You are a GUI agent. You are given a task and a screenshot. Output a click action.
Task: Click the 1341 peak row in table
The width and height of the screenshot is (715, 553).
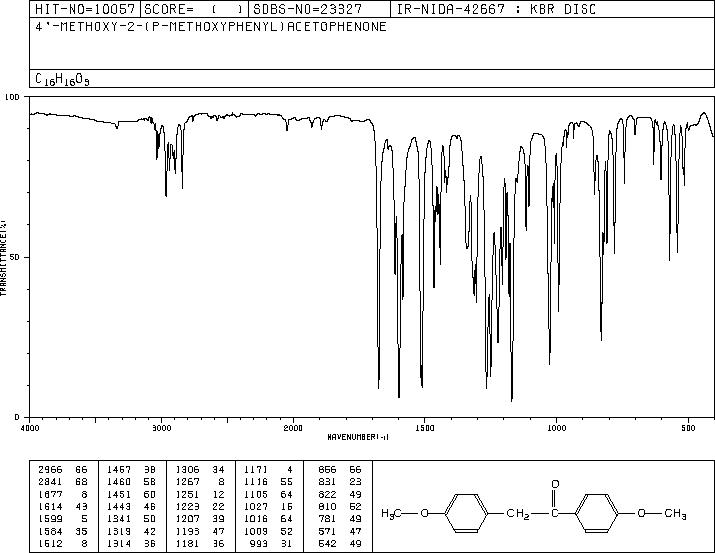(132, 519)
